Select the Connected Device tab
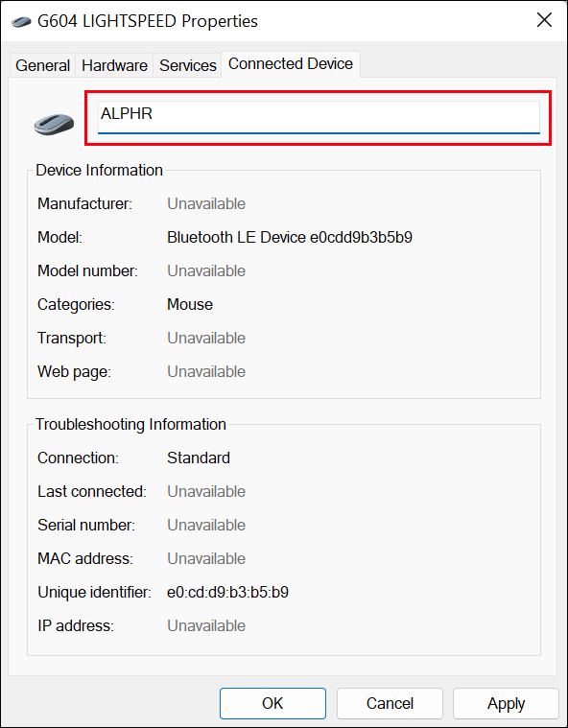Viewport: 568px width, 728px height. 291,64
